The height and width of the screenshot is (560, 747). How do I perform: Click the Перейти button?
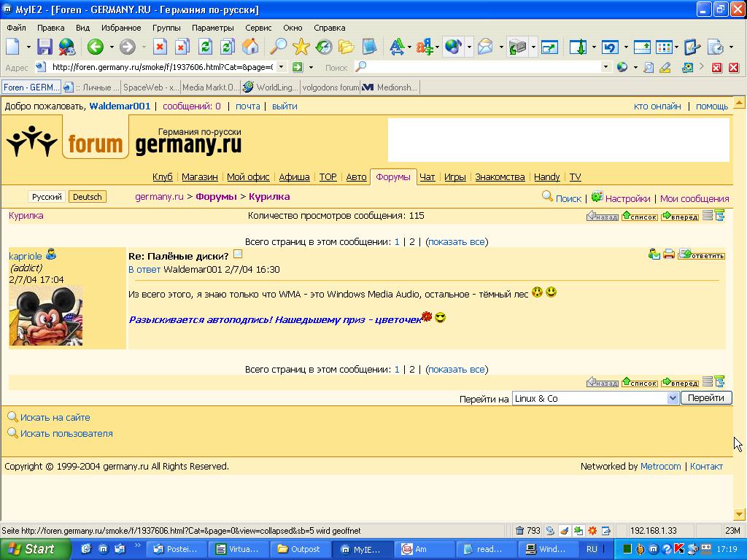tap(706, 397)
